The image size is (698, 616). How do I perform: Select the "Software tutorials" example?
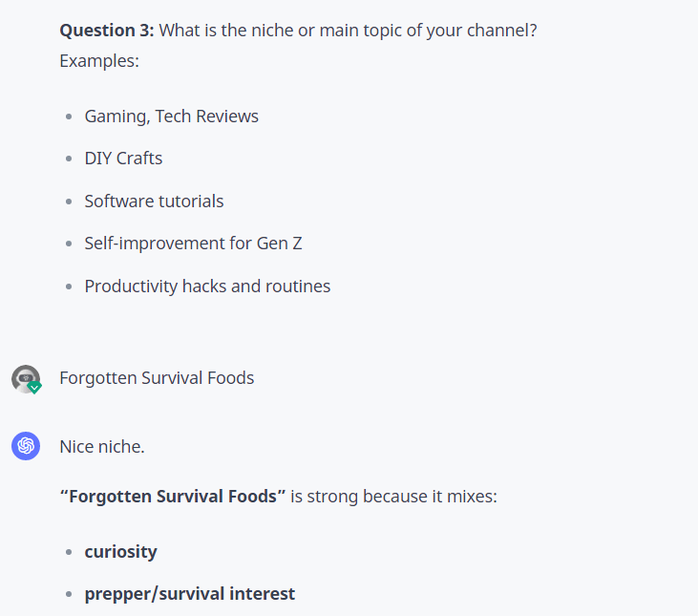[x=154, y=202]
